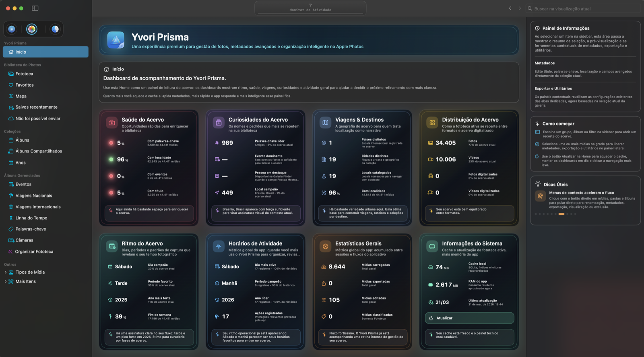
Task: Click the Viagens & Destinos map icon
Action: click(x=325, y=122)
